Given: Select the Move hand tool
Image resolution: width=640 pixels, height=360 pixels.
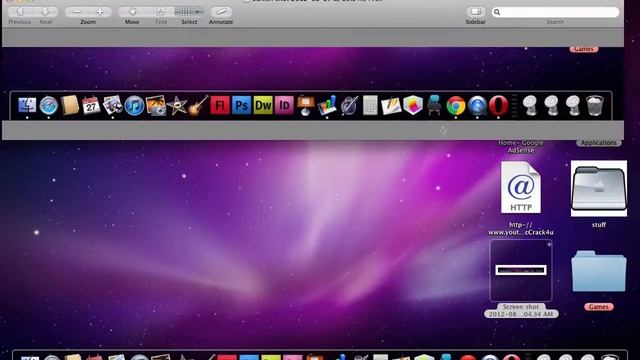Looking at the screenshot, I should coord(132,12).
